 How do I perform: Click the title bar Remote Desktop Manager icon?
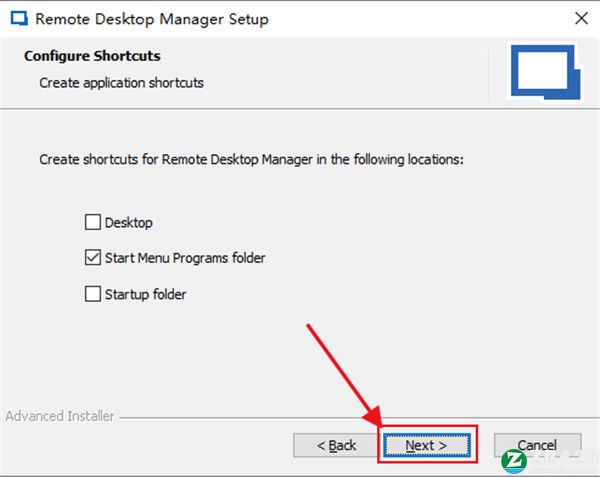pyautogui.click(x=19, y=18)
